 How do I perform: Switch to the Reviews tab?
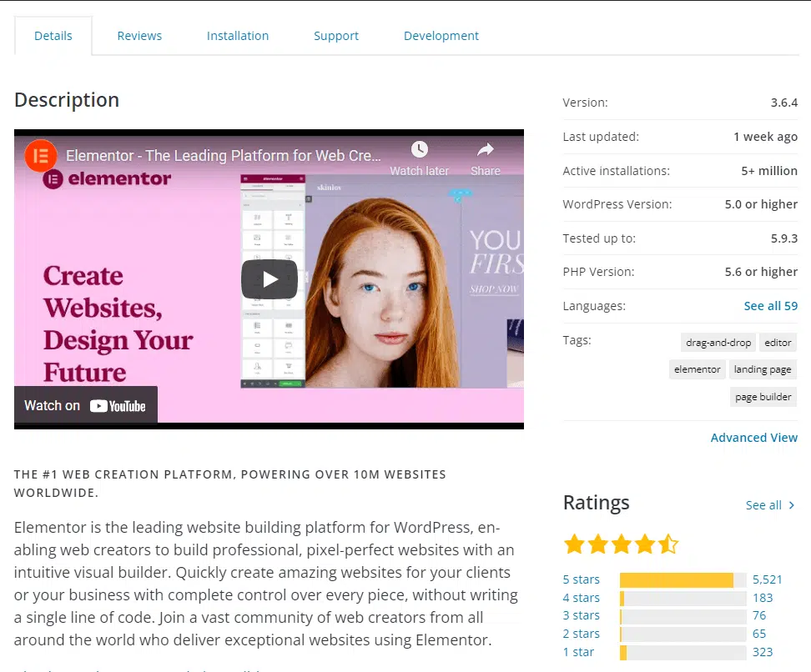(x=139, y=36)
